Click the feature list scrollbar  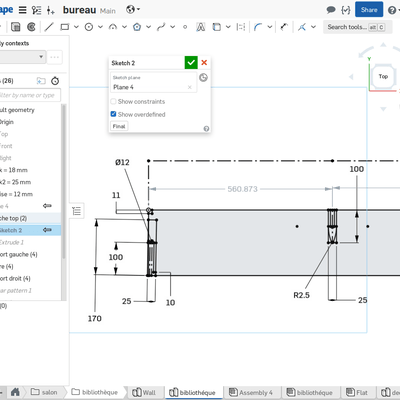click(63, 182)
